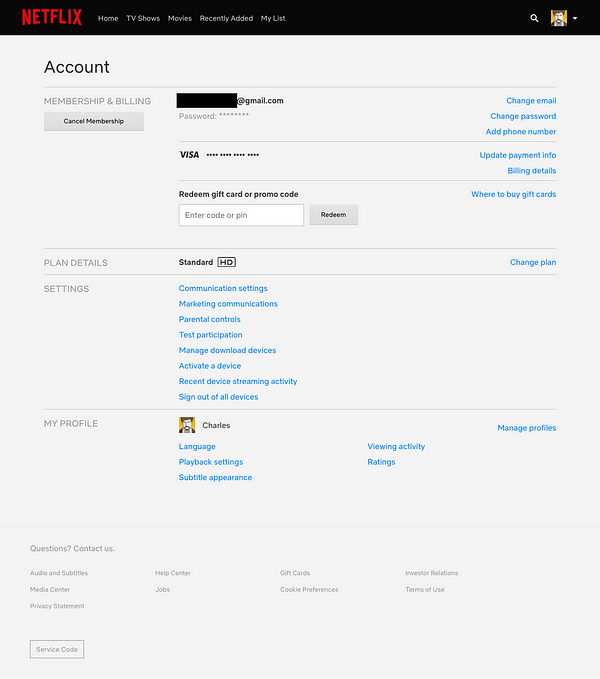Open Update payment info link

[518, 155]
